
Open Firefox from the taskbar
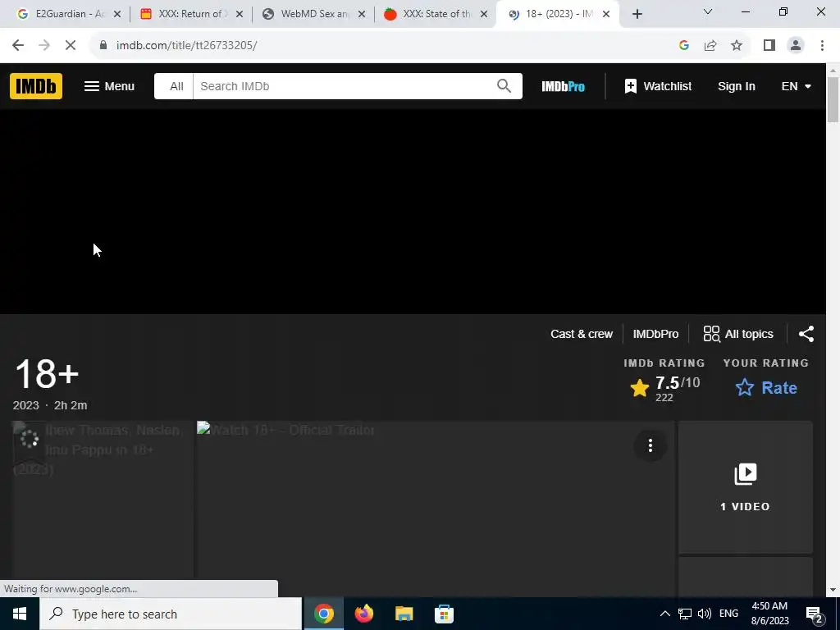(363, 614)
